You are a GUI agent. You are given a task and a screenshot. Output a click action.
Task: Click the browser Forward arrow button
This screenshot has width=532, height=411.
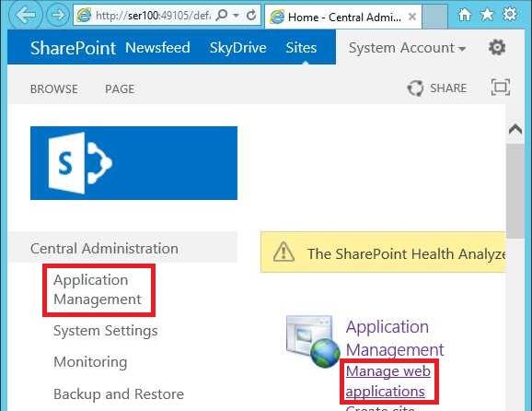click(x=58, y=15)
